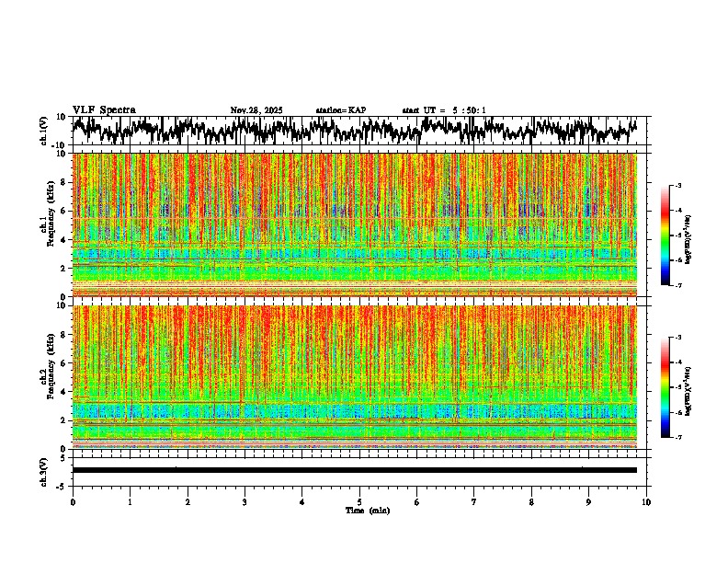The image size is (728, 563).
Task: Click the ch.2 'Frequency (kHz)' axis label
Action: click(x=51, y=367)
